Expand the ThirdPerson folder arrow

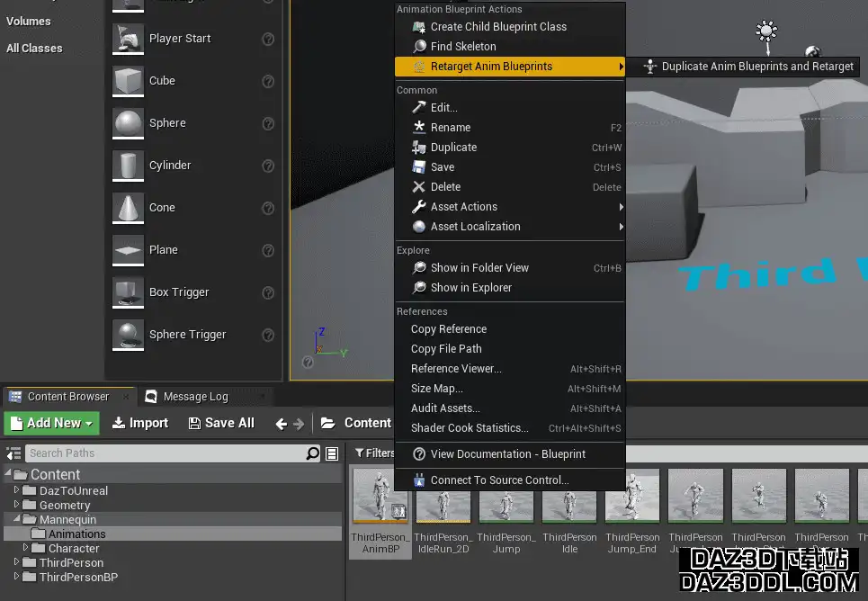[x=16, y=561]
